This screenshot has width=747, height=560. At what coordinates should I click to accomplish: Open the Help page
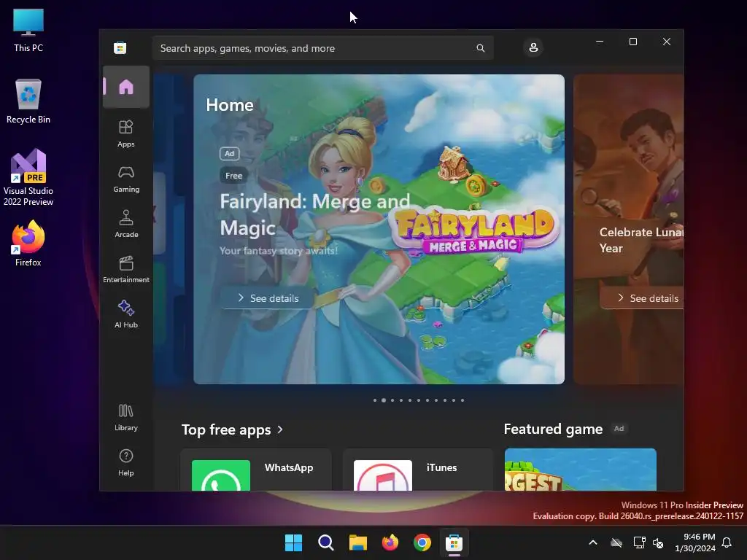tap(126, 463)
